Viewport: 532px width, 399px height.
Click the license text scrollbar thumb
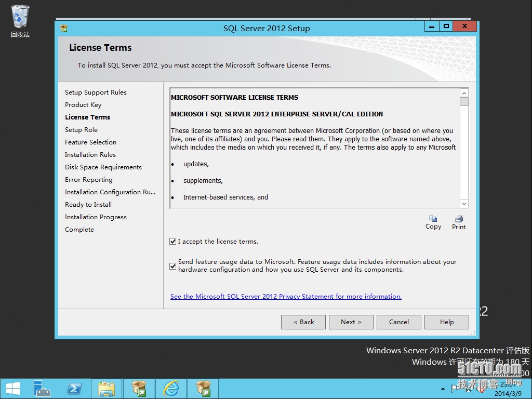[x=464, y=101]
